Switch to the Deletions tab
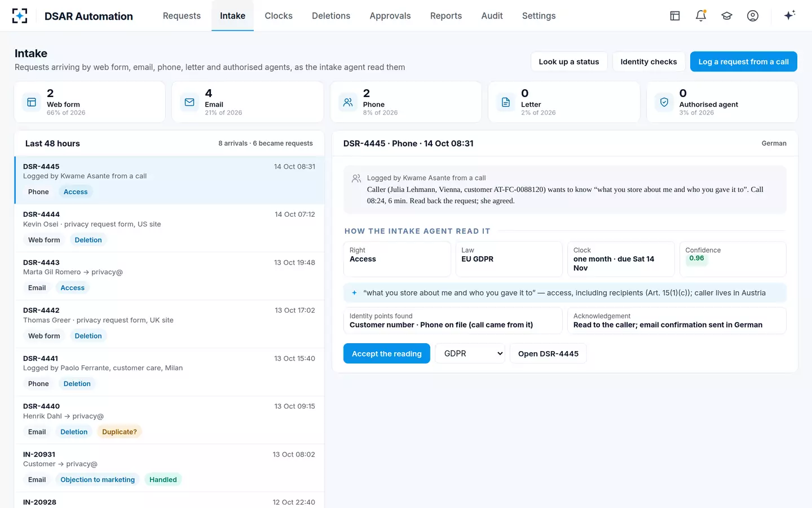 pyautogui.click(x=331, y=16)
